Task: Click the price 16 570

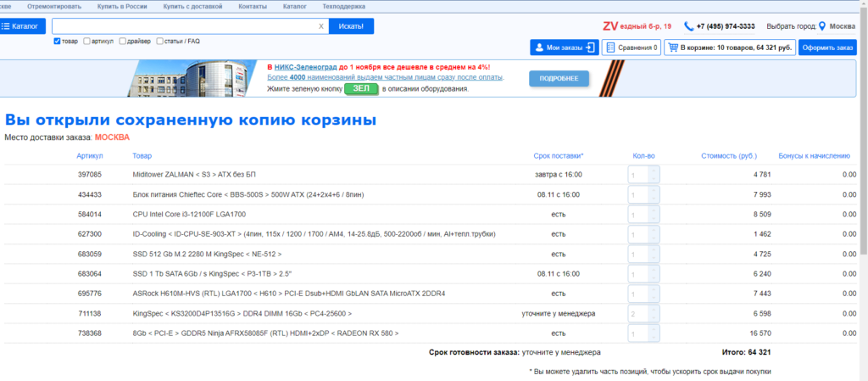Action: [760, 333]
